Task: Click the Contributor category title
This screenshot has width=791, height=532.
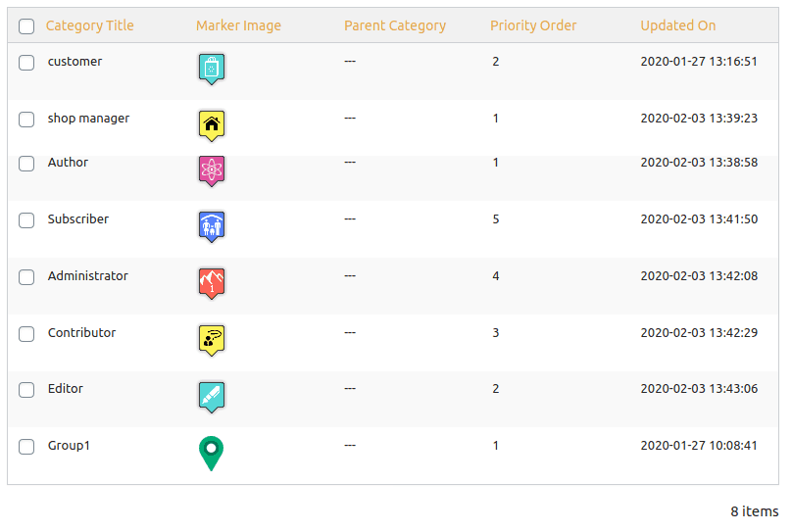Action: coord(81,333)
